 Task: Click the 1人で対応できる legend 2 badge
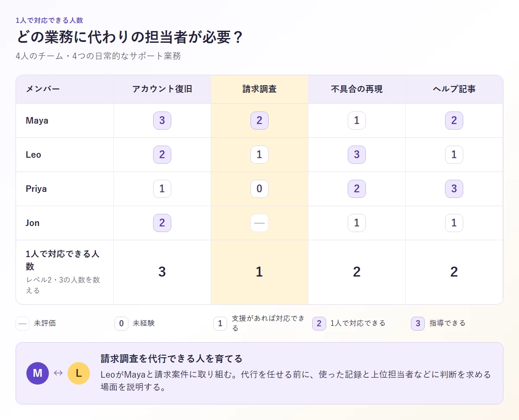point(319,323)
